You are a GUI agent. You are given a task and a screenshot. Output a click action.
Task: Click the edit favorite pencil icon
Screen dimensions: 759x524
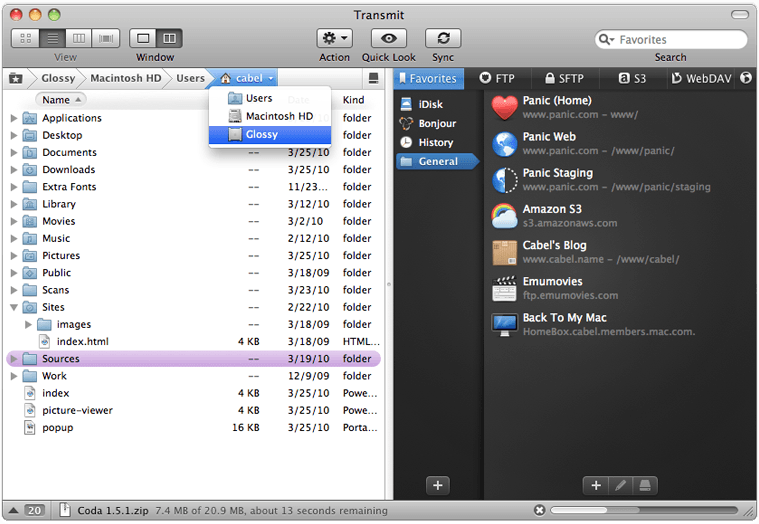tap(620, 485)
